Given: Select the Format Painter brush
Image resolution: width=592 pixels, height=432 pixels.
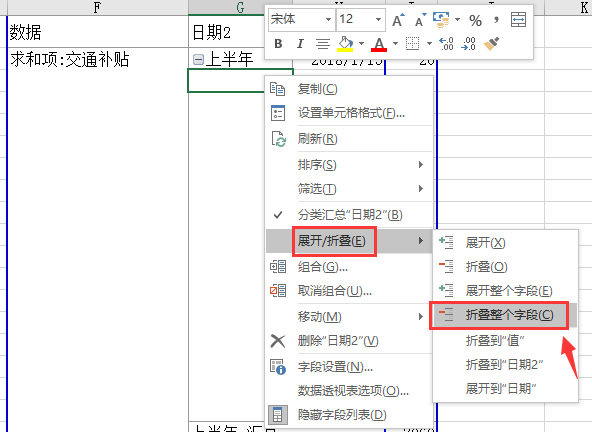Looking at the screenshot, I should pos(491,44).
